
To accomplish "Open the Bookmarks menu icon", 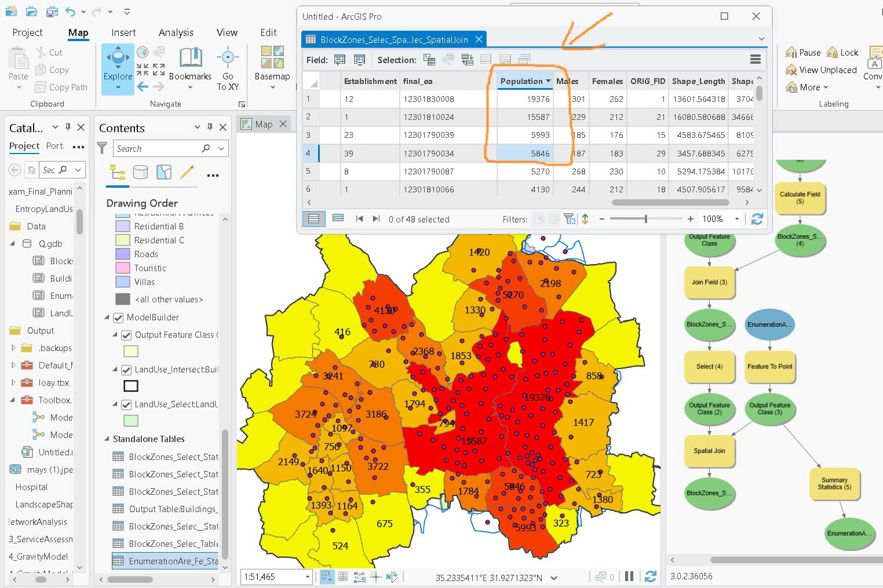I will pos(190,59).
